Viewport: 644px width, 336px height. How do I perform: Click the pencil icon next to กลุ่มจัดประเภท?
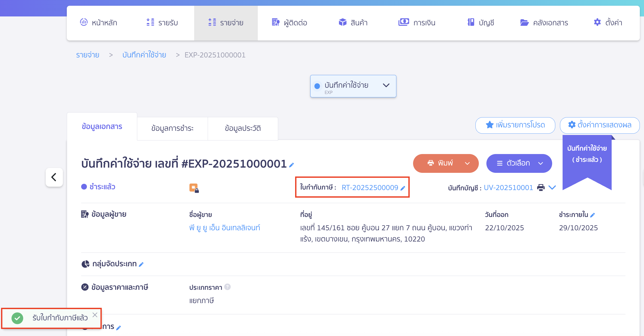(141, 264)
